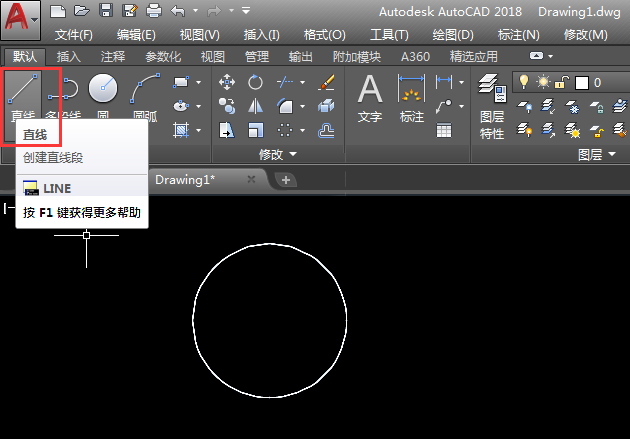The width and height of the screenshot is (630, 439).
Task: Open the quick access toolbar customize dropdown
Action: [x=246, y=10]
